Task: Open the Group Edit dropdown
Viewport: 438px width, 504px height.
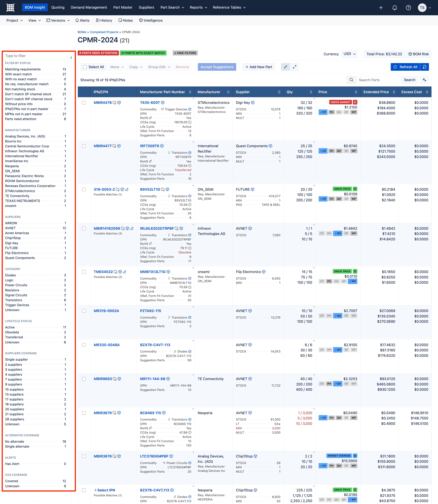Action: [159, 67]
